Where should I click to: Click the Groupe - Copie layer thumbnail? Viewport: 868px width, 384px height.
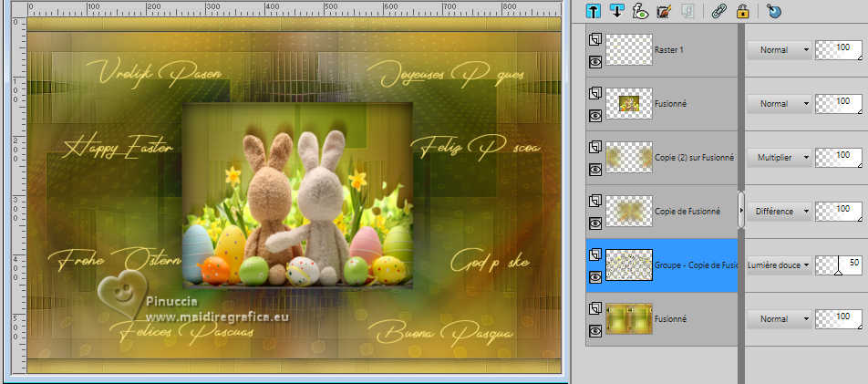(x=629, y=265)
